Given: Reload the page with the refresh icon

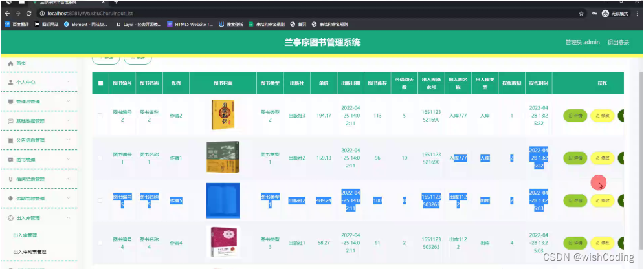Looking at the screenshot, I should 28,14.
